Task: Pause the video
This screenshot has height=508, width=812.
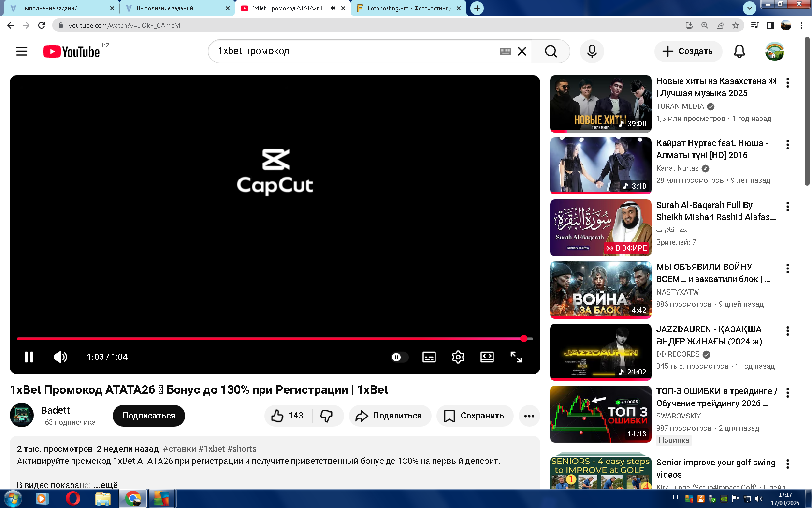Action: [29, 357]
